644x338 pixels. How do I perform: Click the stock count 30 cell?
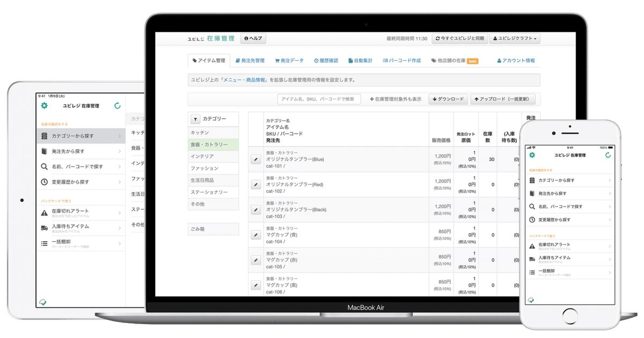(x=487, y=160)
